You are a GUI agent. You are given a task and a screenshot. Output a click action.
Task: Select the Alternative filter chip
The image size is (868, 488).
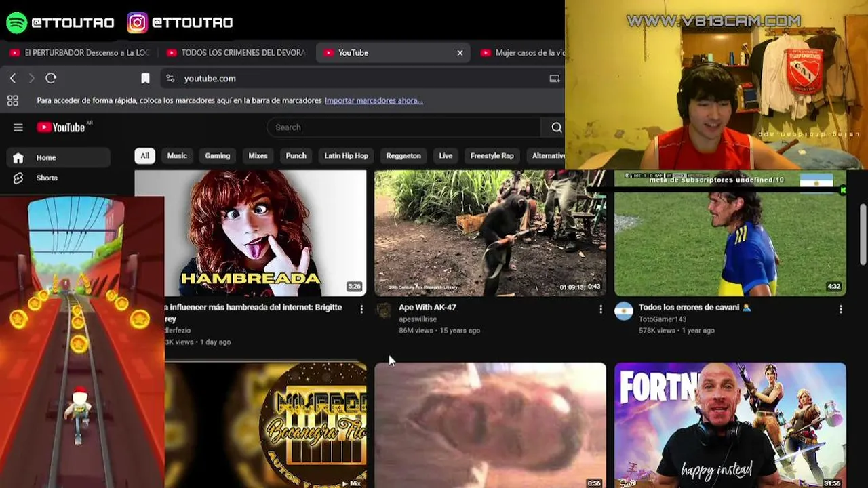click(x=546, y=156)
